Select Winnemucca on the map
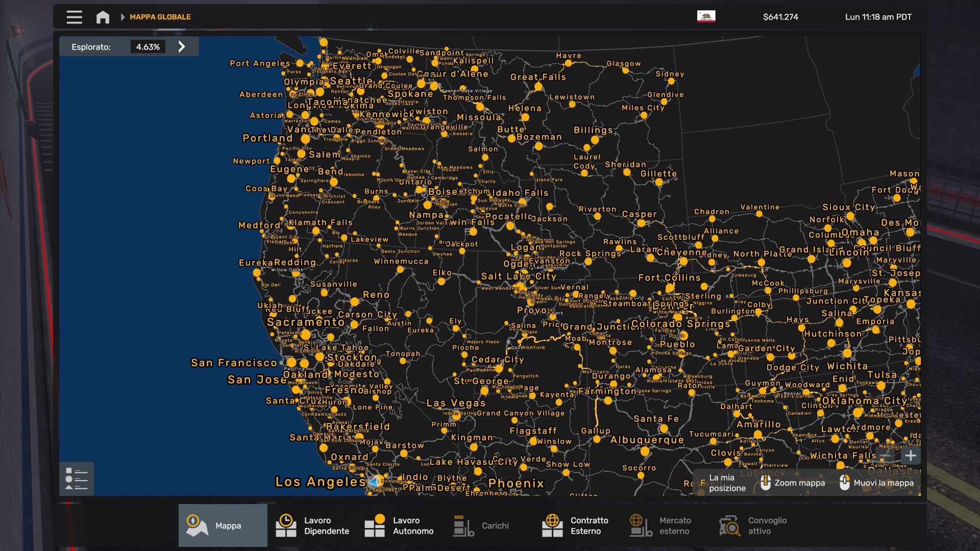 point(401,261)
